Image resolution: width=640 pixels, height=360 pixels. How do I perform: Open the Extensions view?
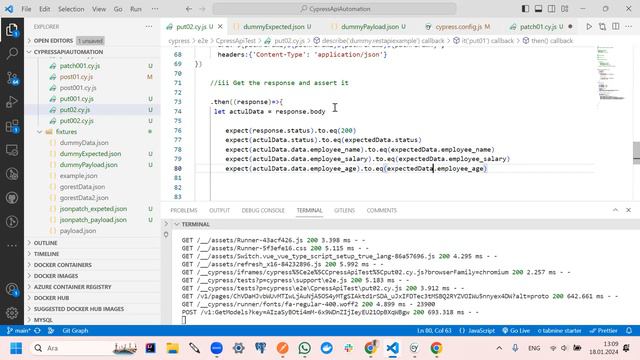12,126
